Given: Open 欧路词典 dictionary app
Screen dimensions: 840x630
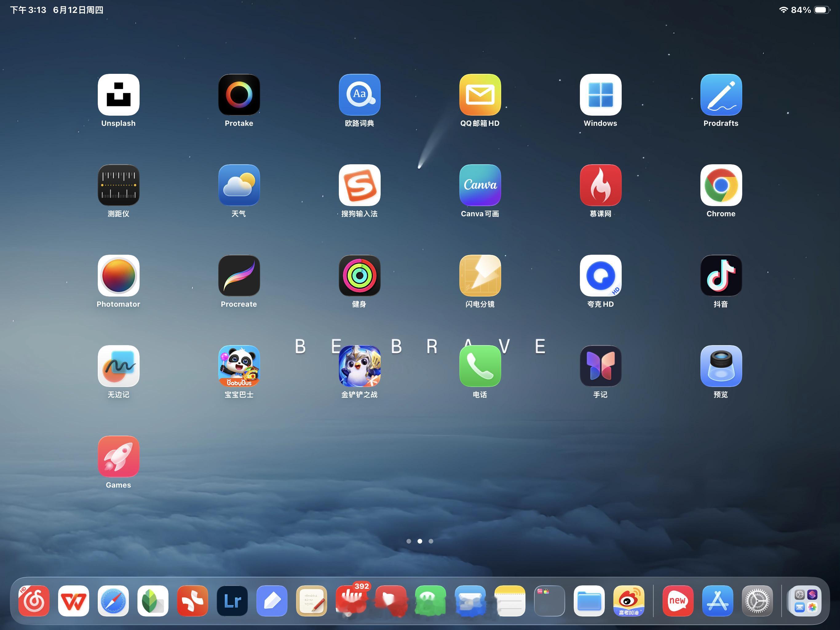Looking at the screenshot, I should click(359, 95).
